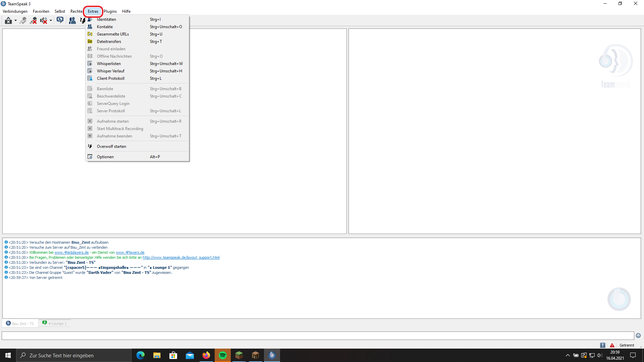Open Microsoft Edge from the taskbar
The image size is (644, 362).
(141, 355)
